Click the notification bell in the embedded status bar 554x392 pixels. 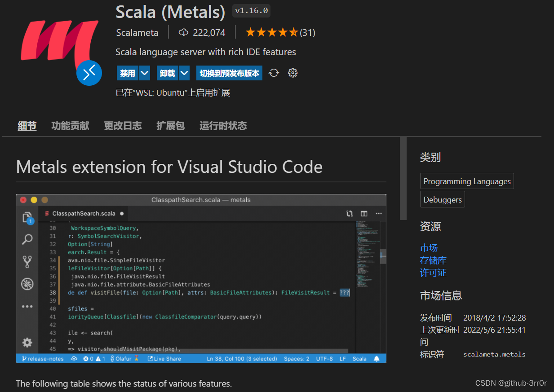click(377, 359)
